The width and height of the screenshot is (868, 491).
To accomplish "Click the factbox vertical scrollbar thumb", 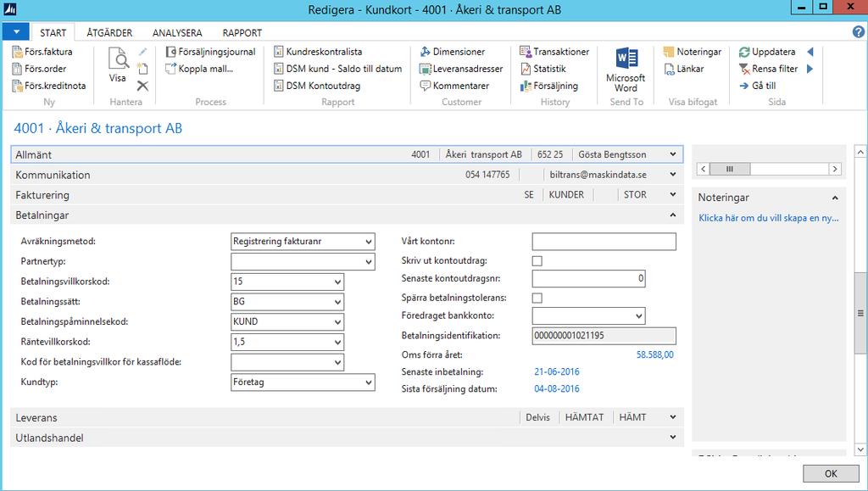I will pyautogui.click(x=860, y=313).
